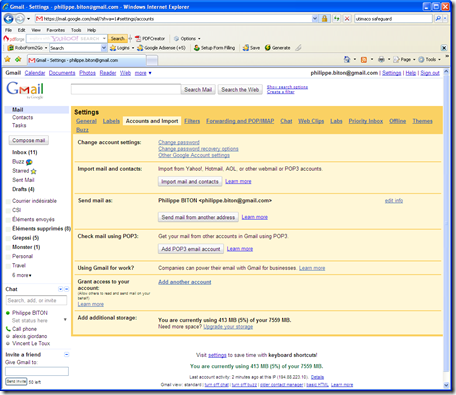Click the green Call phone icon

point(8,329)
